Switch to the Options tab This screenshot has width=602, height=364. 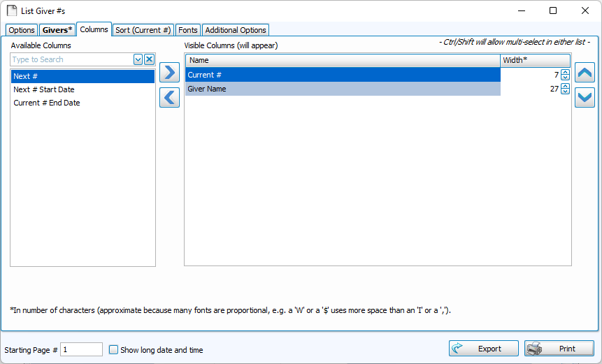[x=22, y=30]
